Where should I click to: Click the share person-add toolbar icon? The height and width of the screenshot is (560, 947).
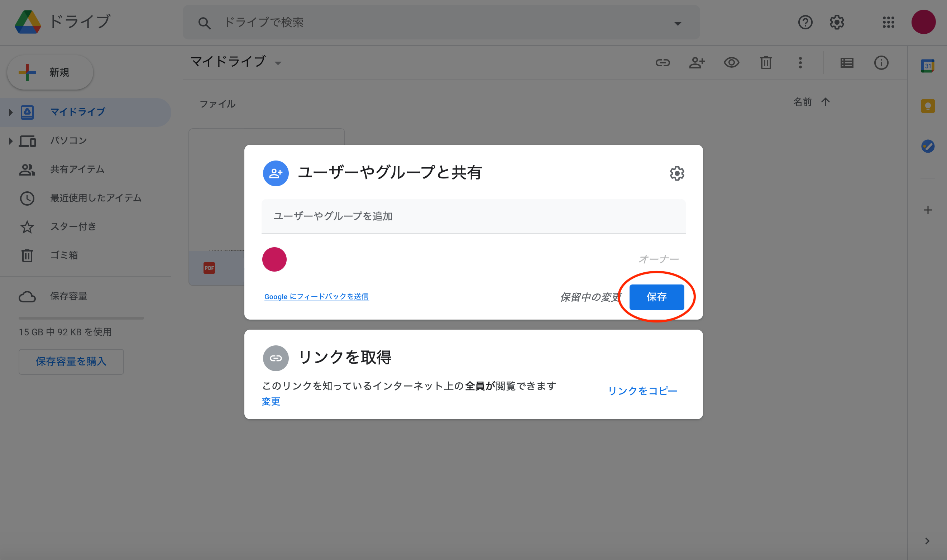(x=697, y=63)
